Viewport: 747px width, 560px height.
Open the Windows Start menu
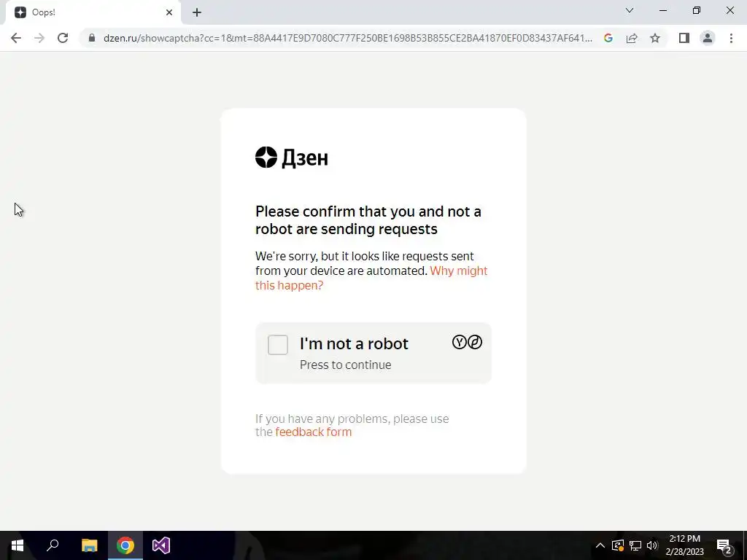click(x=18, y=545)
